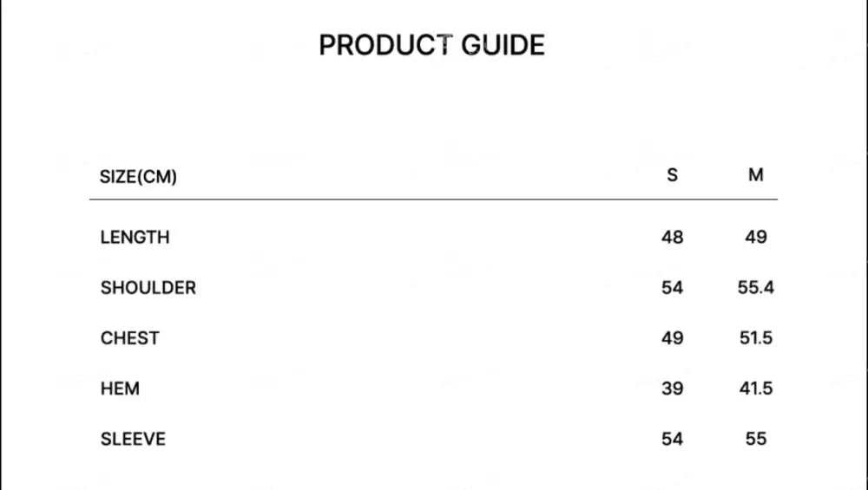The image size is (868, 490).
Task: Click the divider line under the size header
Action: click(433, 199)
